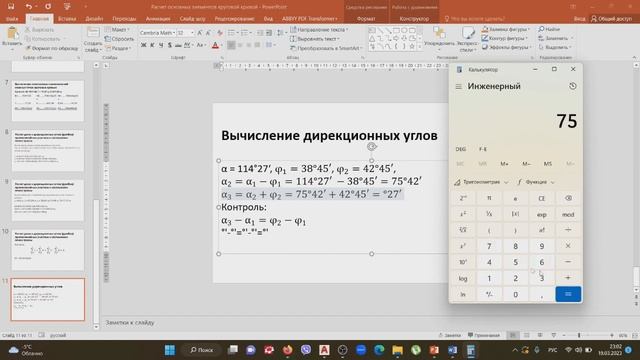Switch to the Insert (Вставка) ribbon tab
The width and height of the screenshot is (640, 360).
[67, 19]
